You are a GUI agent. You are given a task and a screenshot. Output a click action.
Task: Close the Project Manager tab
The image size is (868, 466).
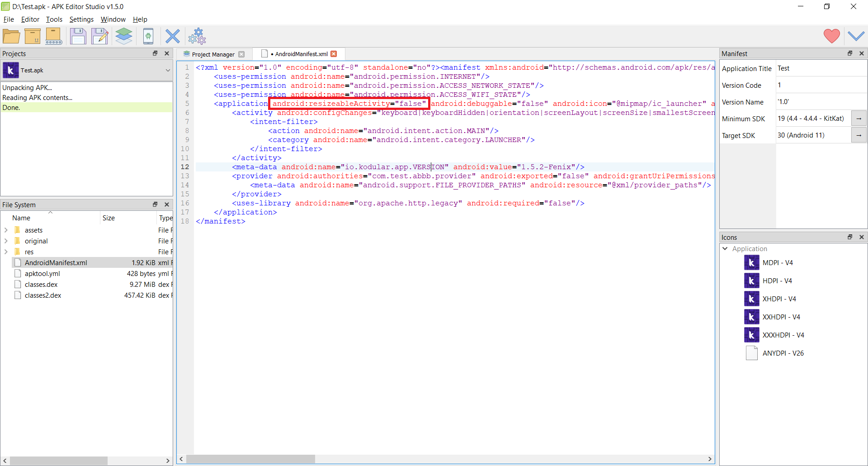pos(241,54)
